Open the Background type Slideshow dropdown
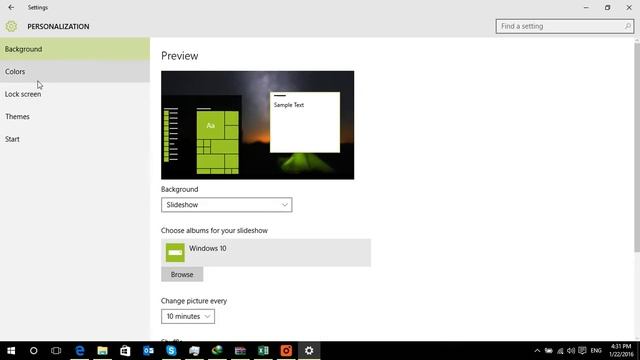640x360 pixels. click(x=227, y=205)
